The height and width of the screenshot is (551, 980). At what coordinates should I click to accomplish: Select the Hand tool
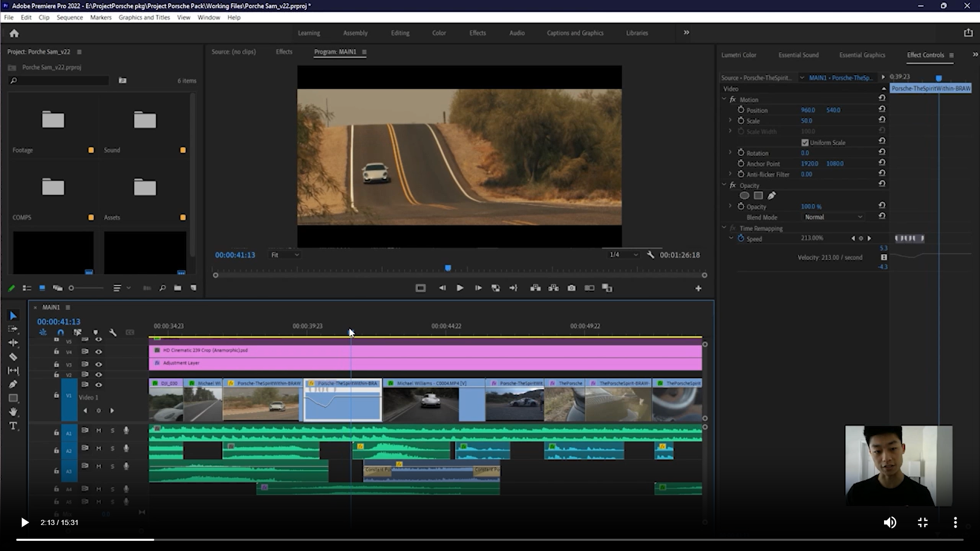point(13,412)
